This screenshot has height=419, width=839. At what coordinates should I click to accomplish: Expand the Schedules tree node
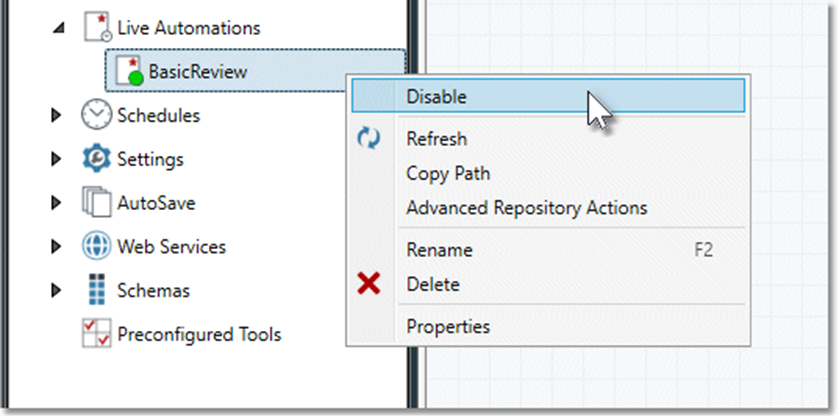click(x=57, y=115)
